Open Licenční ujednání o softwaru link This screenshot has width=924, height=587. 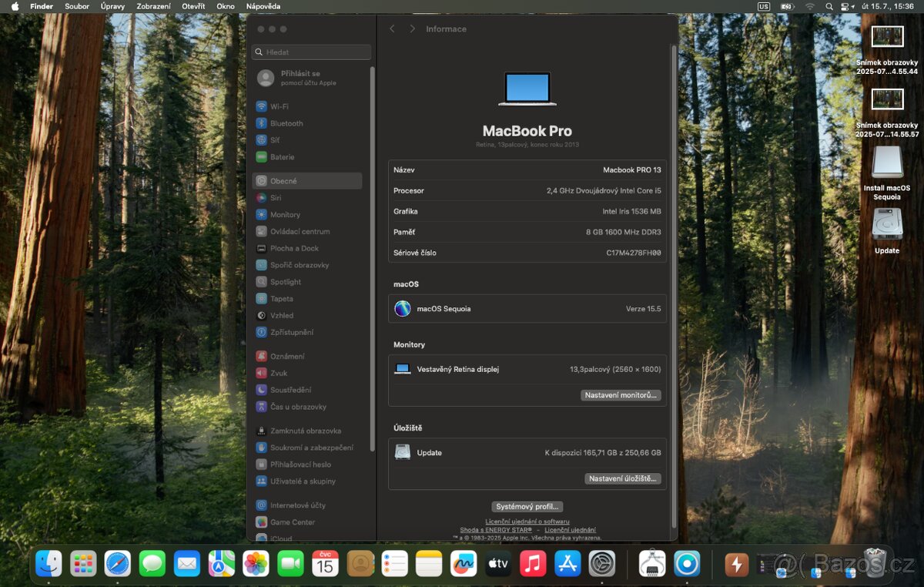[527, 522]
